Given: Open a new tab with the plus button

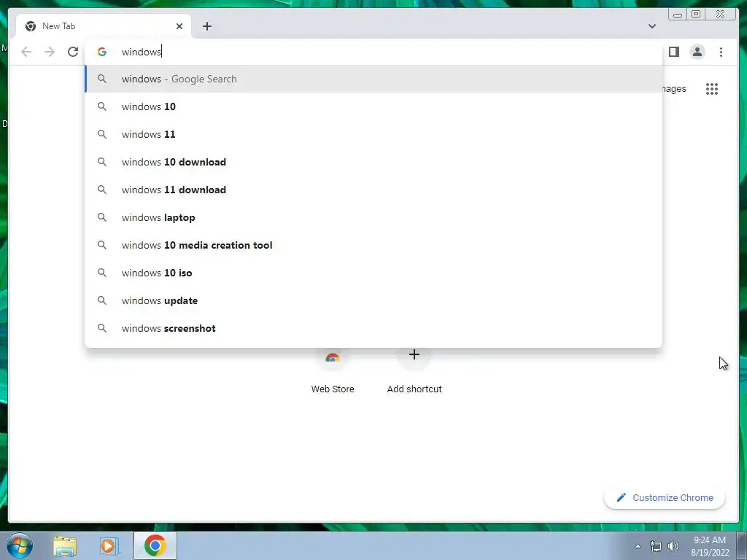Looking at the screenshot, I should 206,26.
